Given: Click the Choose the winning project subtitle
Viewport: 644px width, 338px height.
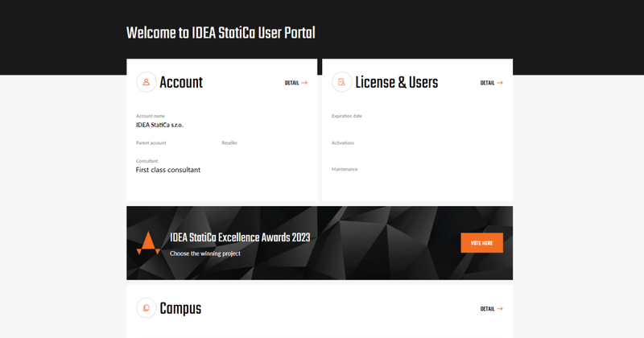Looking at the screenshot, I should click(204, 253).
